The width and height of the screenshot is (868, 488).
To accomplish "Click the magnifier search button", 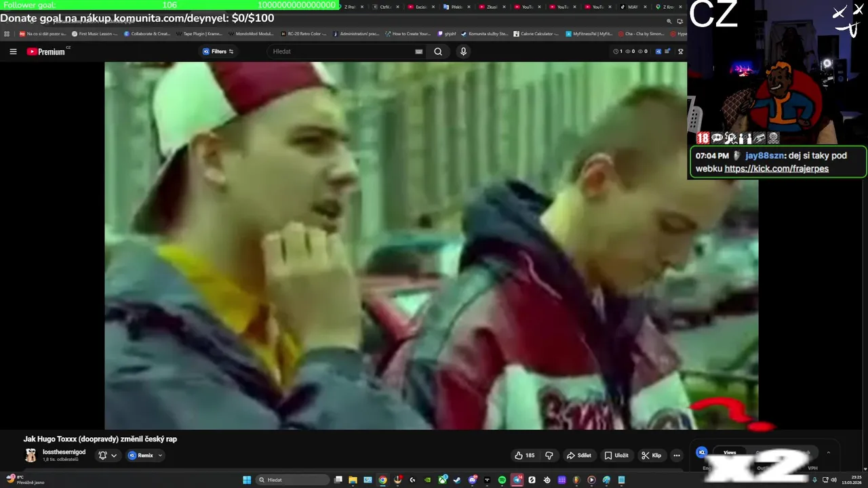I will click(x=438, y=52).
